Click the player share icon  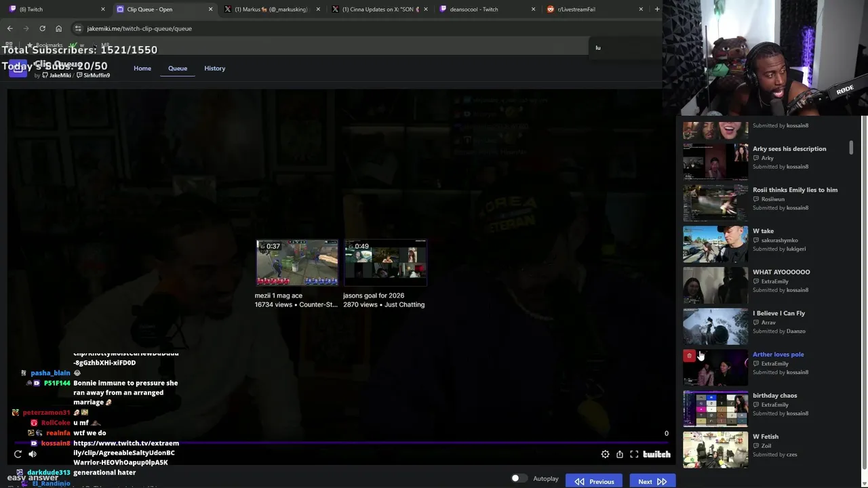[x=620, y=454]
